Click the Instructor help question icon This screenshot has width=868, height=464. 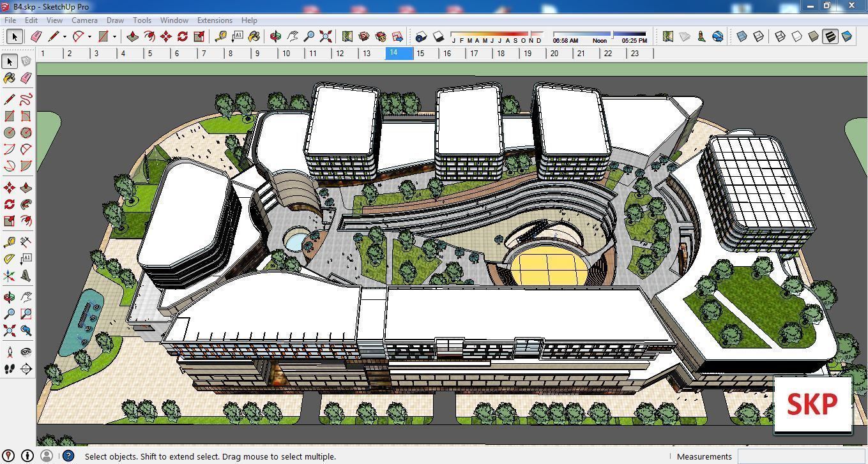click(x=68, y=456)
